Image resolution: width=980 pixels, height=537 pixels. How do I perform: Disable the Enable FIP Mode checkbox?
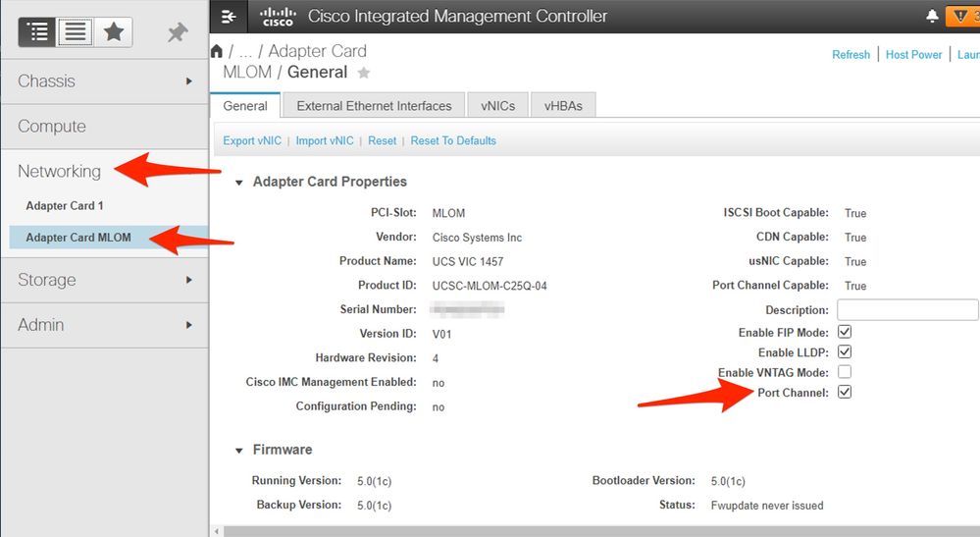[x=845, y=332]
